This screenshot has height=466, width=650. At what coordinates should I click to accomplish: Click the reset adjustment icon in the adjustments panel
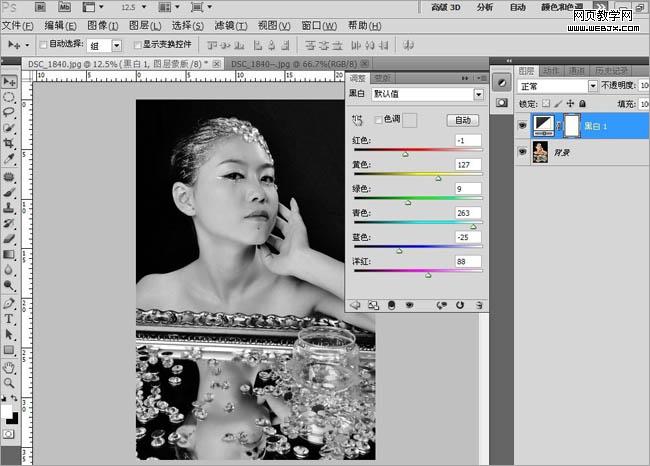[459, 304]
